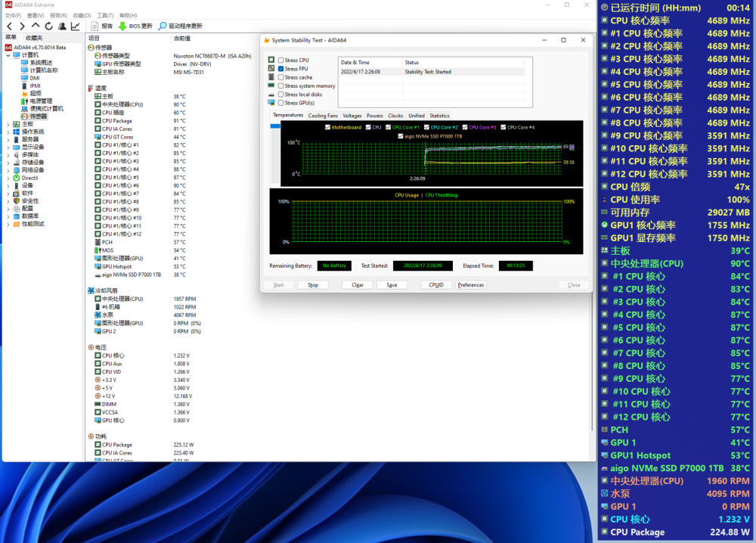Open the 工具(T) menu
Screen dimensions: 756x543
[x=105, y=15]
